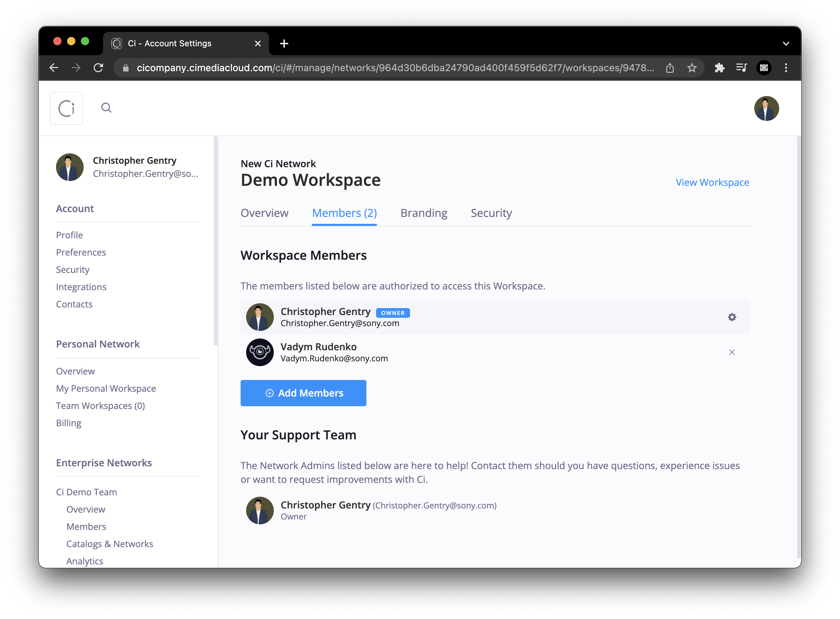Viewport: 840px width, 619px height.
Task: Click the lock icon in address bar
Action: 125,68
